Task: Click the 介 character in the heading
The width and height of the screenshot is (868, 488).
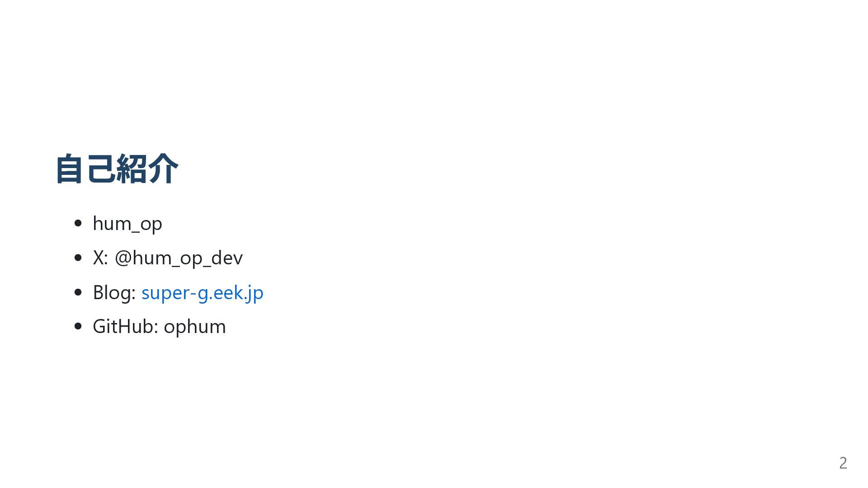Action: [164, 169]
